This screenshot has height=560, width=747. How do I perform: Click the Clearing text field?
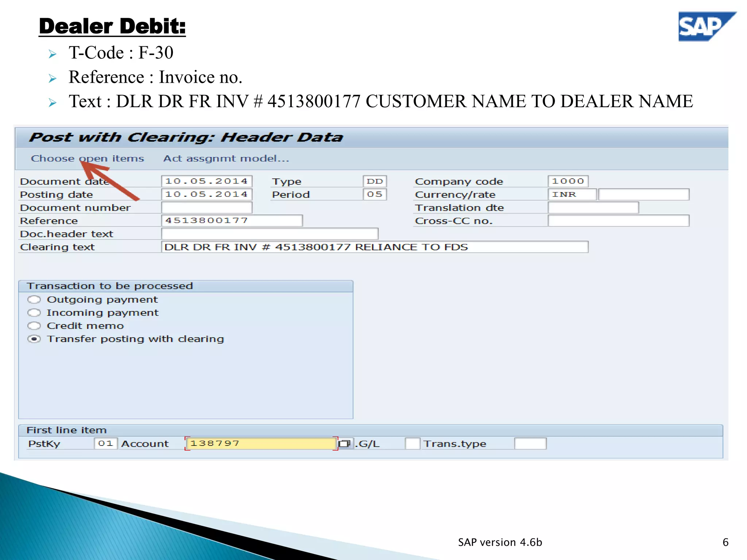[x=375, y=247]
